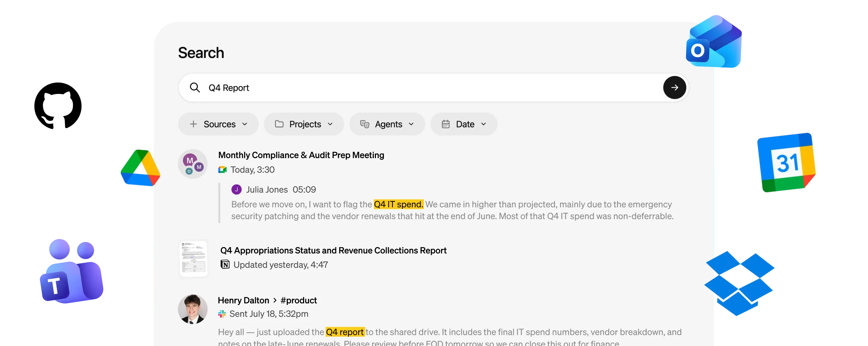Click the Slack icon beside Sent July 18
Viewport: 868px width, 346px height.
222,314
